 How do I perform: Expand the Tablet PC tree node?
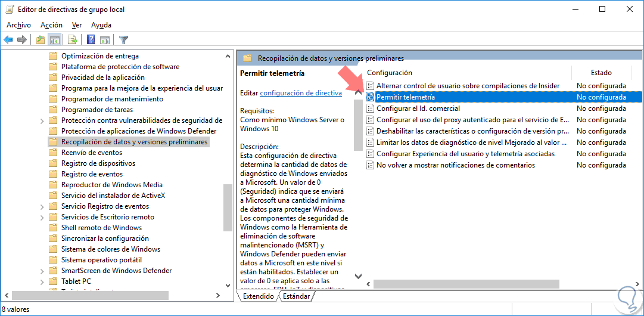point(42,281)
